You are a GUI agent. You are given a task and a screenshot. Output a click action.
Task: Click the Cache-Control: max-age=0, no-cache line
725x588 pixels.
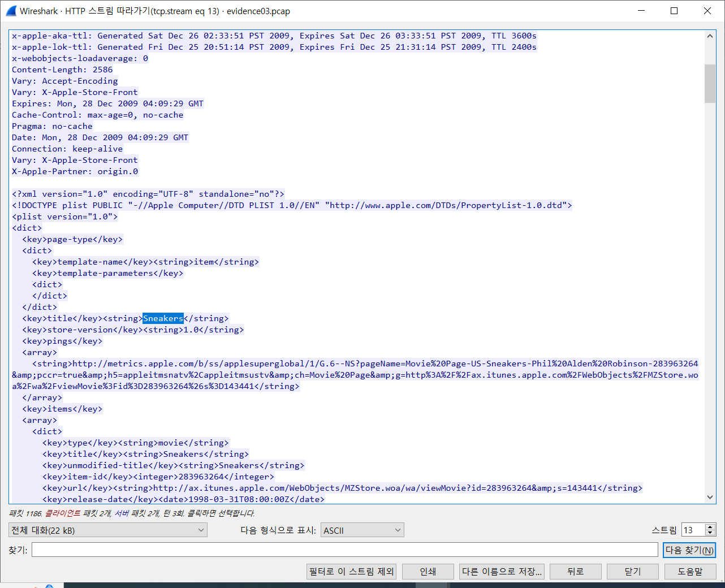[97, 115]
